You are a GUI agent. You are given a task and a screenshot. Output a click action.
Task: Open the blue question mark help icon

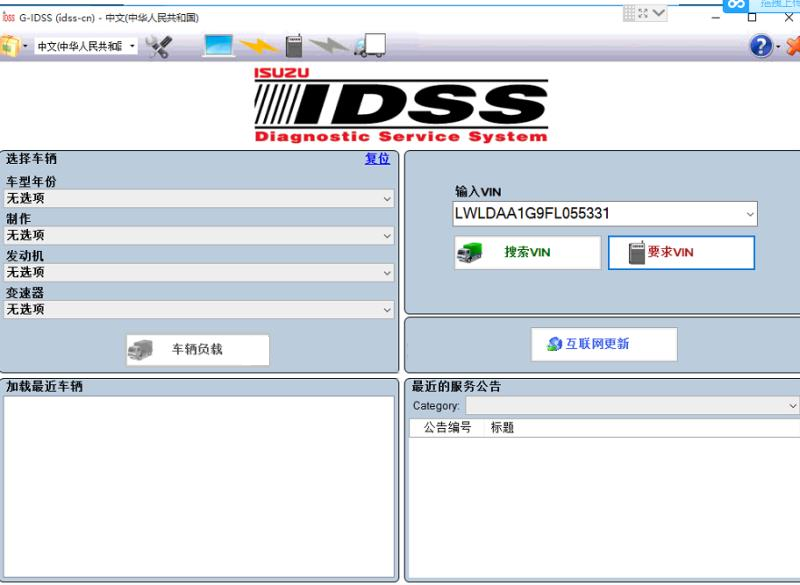[761, 46]
